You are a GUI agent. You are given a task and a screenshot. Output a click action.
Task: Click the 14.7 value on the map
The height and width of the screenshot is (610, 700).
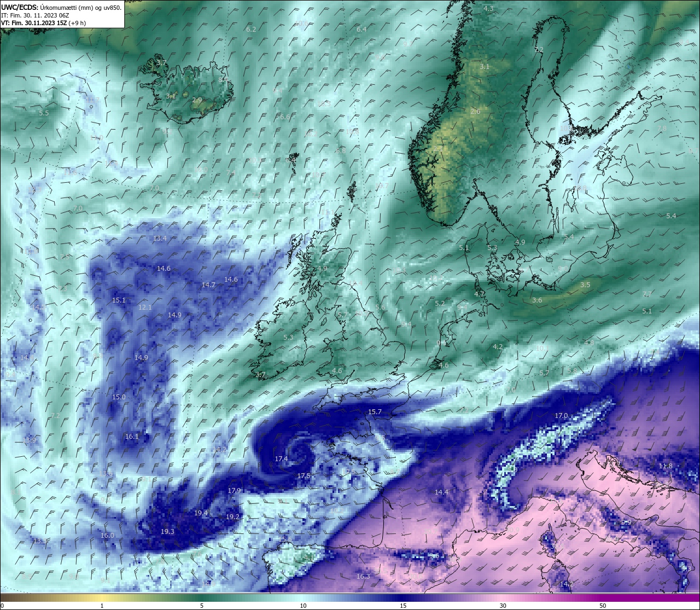click(208, 284)
